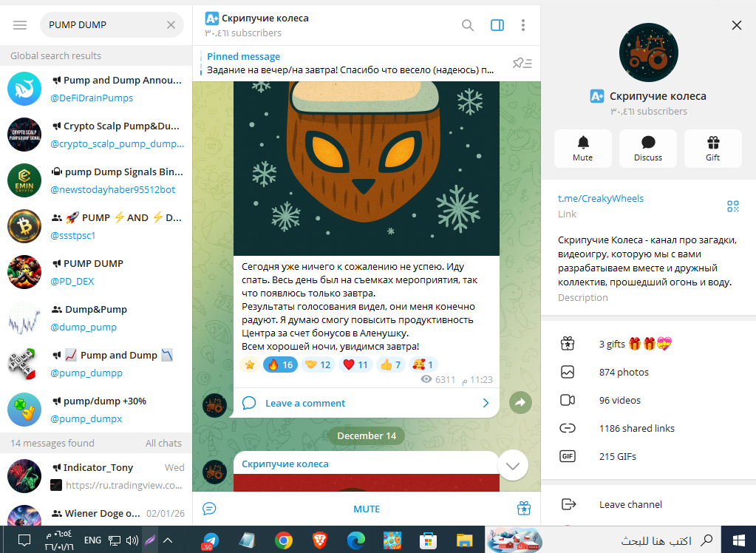Open the 96 videos media
Viewport: 756px width, 553px height.
coord(649,400)
